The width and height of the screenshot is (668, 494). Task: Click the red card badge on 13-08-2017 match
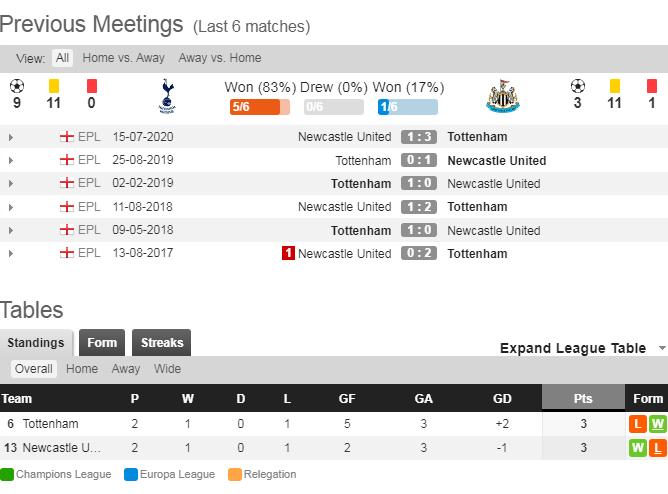point(288,253)
